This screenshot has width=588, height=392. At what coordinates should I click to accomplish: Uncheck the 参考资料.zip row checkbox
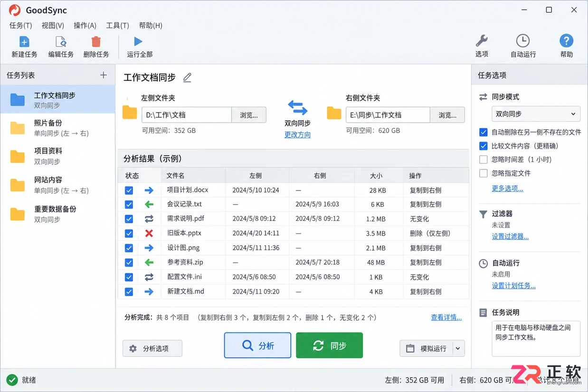(129, 262)
